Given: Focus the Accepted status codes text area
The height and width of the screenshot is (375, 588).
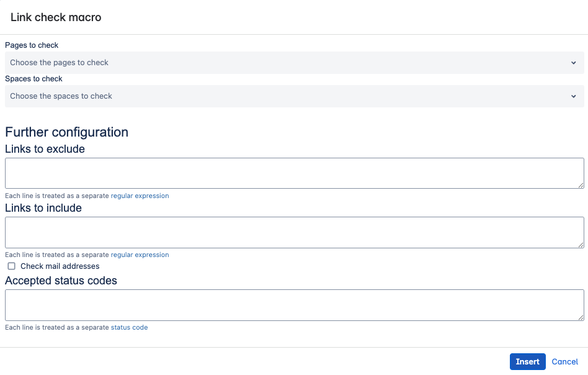Looking at the screenshot, I should coord(294,305).
